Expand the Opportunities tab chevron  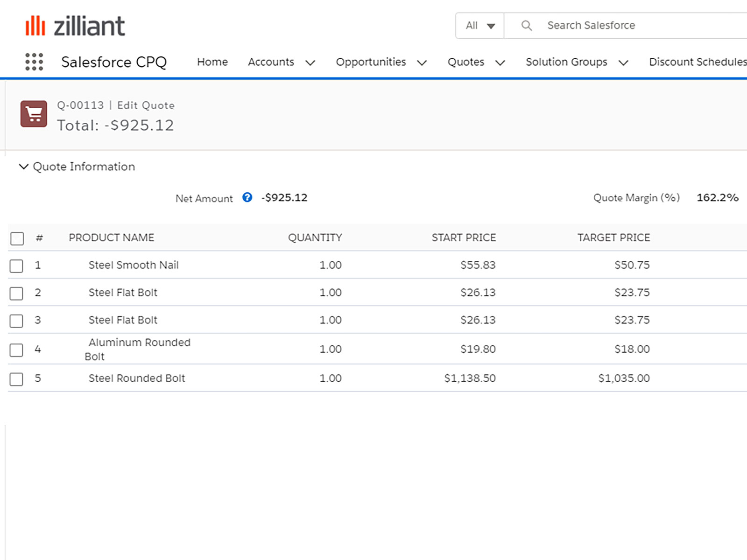[x=422, y=63]
